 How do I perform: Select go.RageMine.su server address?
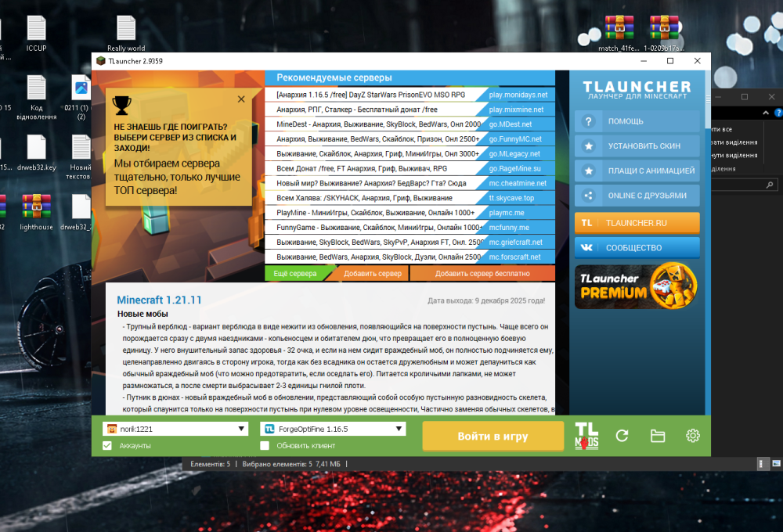pos(515,169)
